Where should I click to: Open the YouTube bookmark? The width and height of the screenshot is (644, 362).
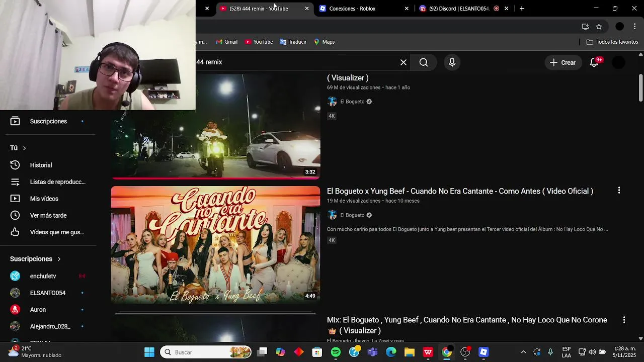259,42
